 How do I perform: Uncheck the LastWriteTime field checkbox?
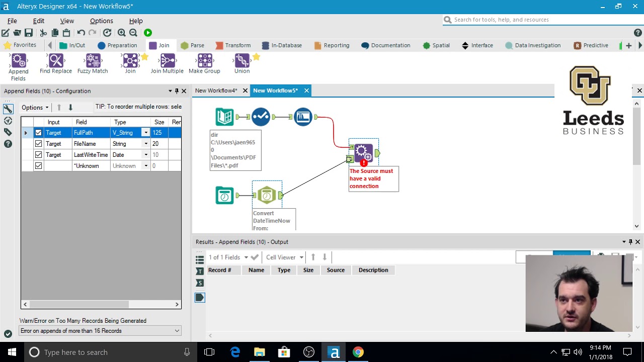[x=38, y=155]
